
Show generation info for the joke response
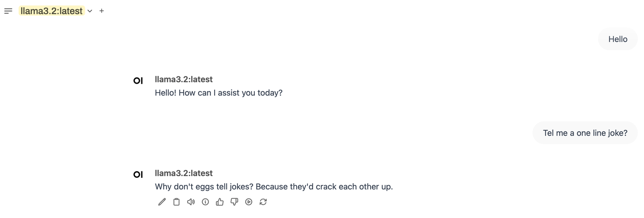(205, 202)
